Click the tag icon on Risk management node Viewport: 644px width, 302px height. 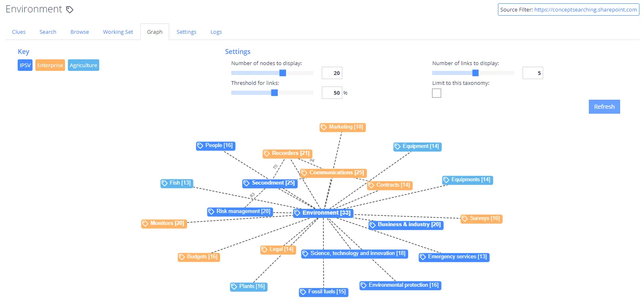click(x=212, y=212)
